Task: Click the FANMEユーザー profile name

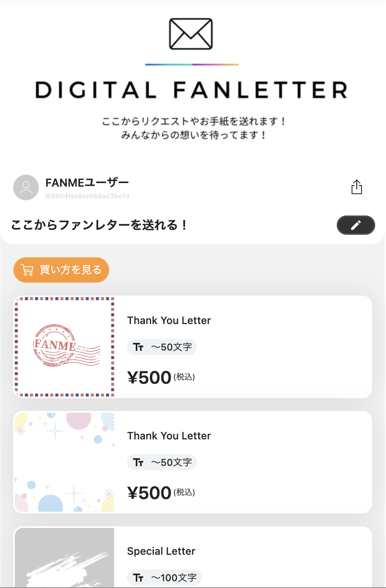Action: coord(87,183)
